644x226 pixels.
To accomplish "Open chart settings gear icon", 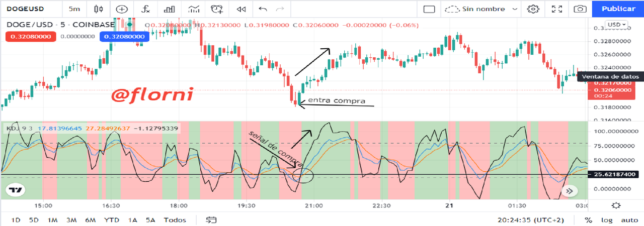I will click(x=533, y=9).
